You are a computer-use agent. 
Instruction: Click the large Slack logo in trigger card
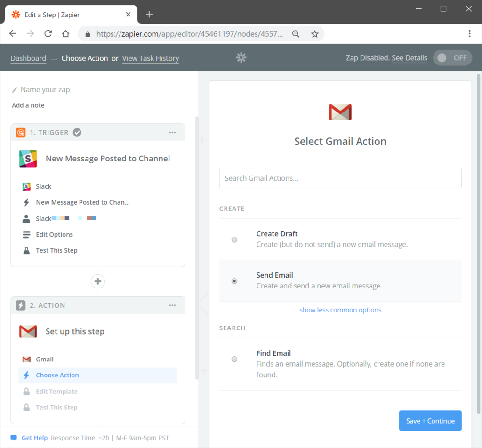click(x=28, y=159)
